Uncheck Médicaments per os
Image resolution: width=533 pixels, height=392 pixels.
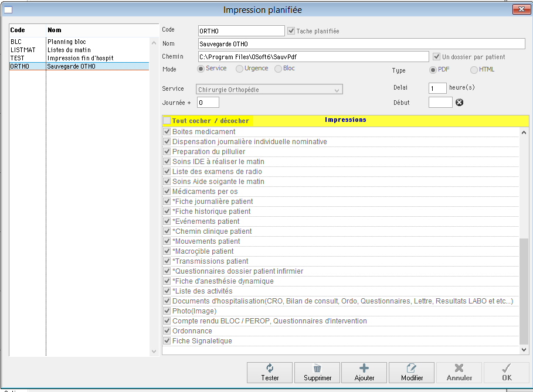(x=167, y=191)
